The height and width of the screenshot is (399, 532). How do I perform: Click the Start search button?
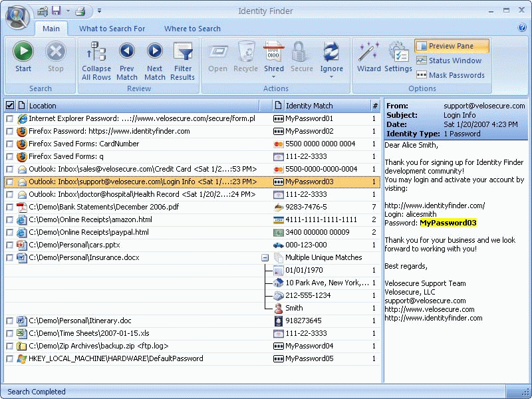[23, 57]
